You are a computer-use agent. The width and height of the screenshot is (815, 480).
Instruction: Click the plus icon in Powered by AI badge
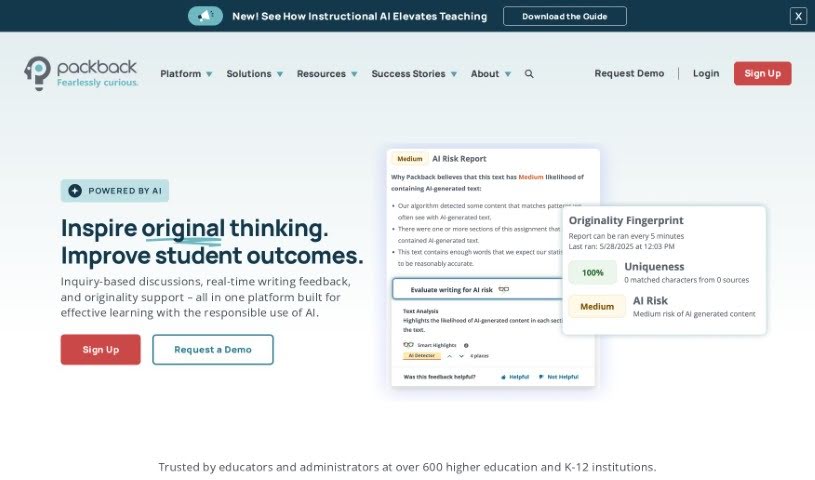pyautogui.click(x=75, y=191)
